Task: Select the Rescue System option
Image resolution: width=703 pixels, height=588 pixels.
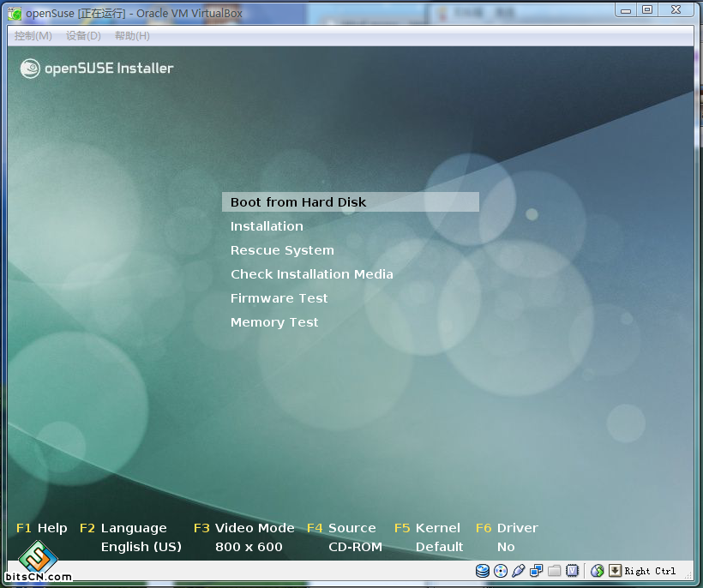Action: point(282,250)
